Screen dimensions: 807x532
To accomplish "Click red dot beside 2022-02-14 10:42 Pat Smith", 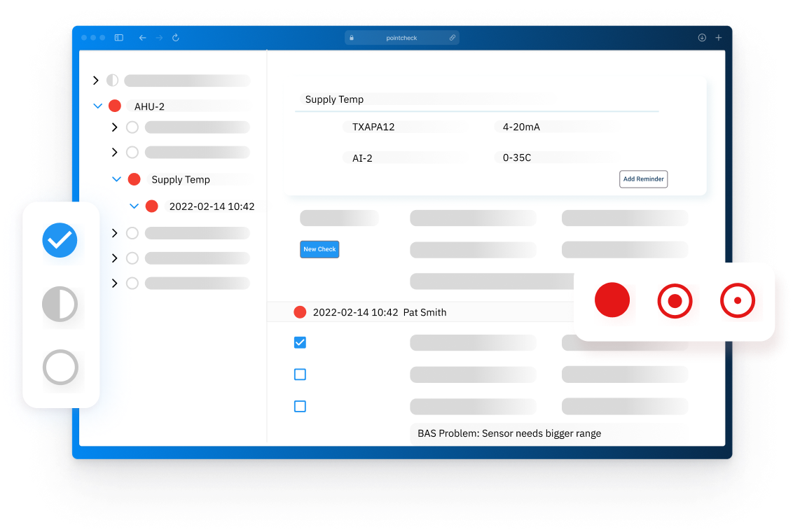I will pos(300,311).
